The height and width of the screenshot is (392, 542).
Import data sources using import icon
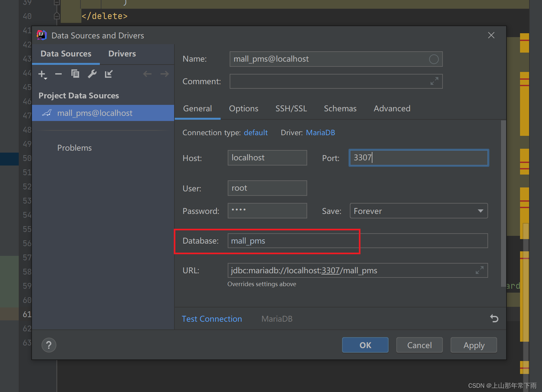[109, 74]
